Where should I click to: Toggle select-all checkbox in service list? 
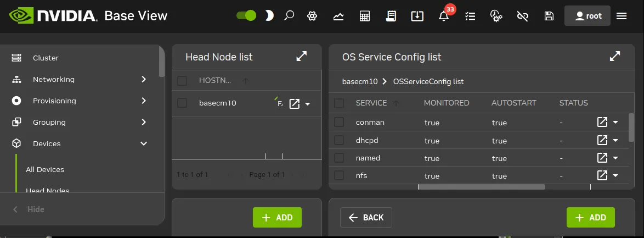click(x=339, y=103)
